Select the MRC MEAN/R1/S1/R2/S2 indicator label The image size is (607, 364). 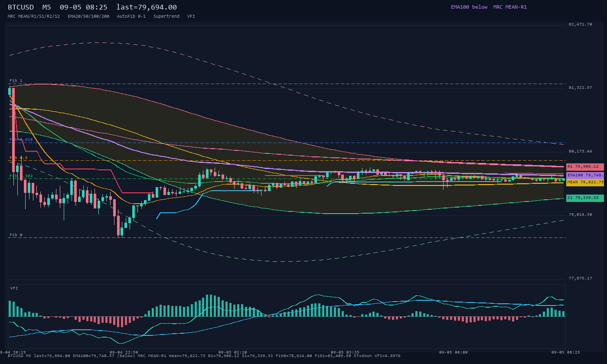34,16
